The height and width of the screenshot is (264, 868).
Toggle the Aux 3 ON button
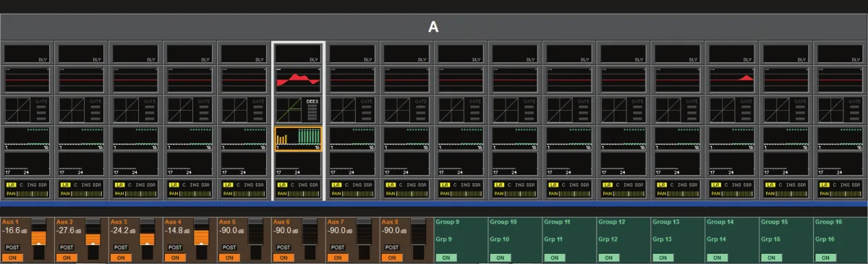pyautogui.click(x=121, y=257)
